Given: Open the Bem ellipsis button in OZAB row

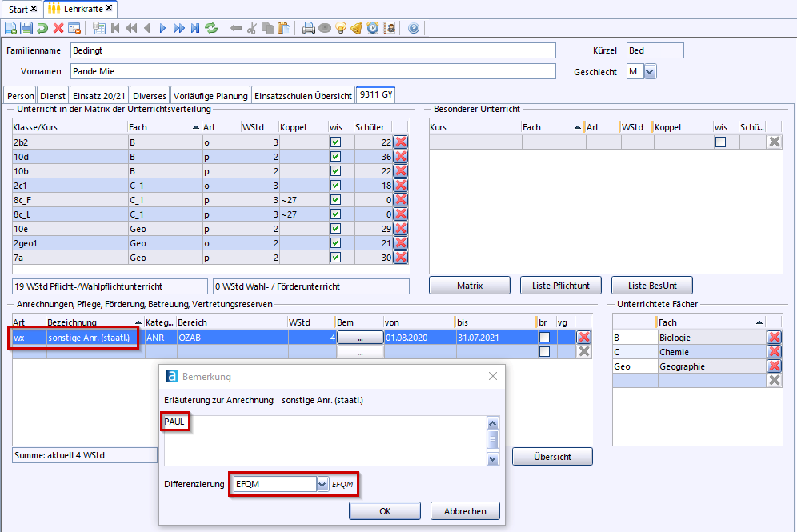Looking at the screenshot, I should pyautogui.click(x=360, y=338).
